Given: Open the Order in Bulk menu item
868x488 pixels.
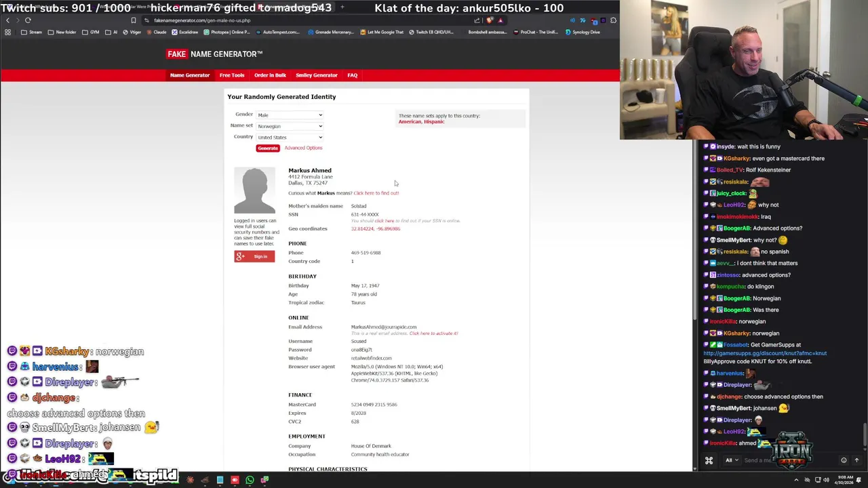Looking at the screenshot, I should point(270,75).
